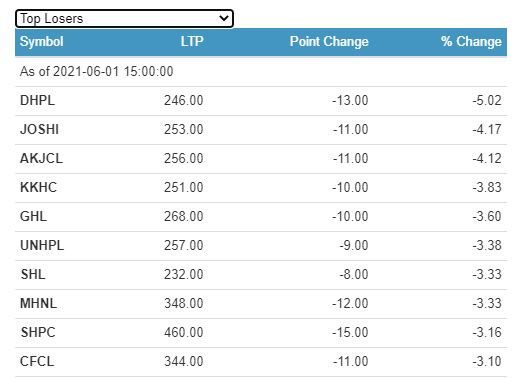Select the KKHC symbol row
The image size is (515, 378).
pos(261,187)
